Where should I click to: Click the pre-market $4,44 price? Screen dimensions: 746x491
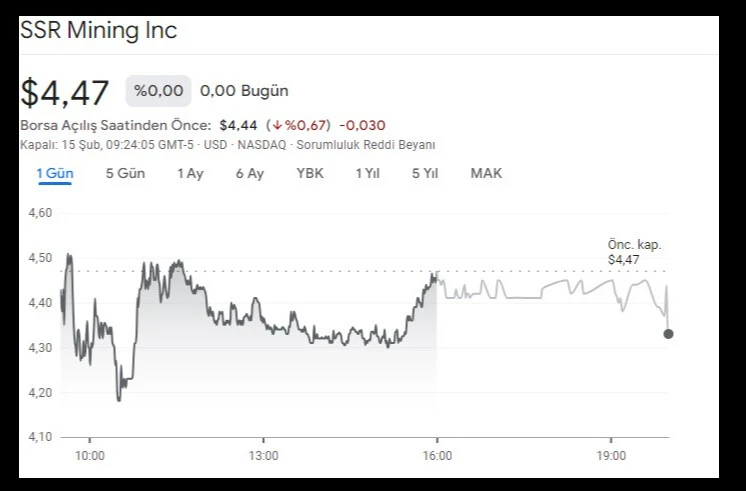238,125
